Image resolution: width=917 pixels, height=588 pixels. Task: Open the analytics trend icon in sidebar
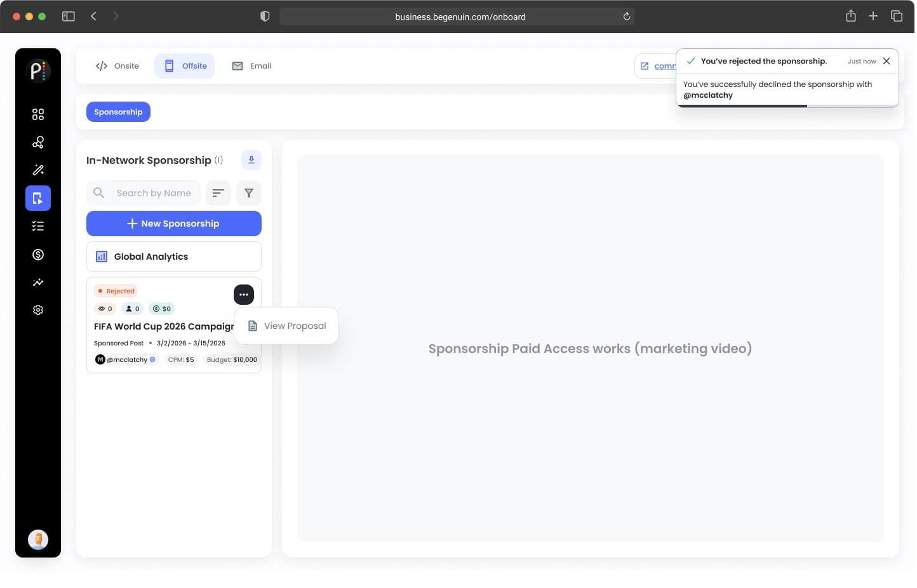(x=38, y=283)
